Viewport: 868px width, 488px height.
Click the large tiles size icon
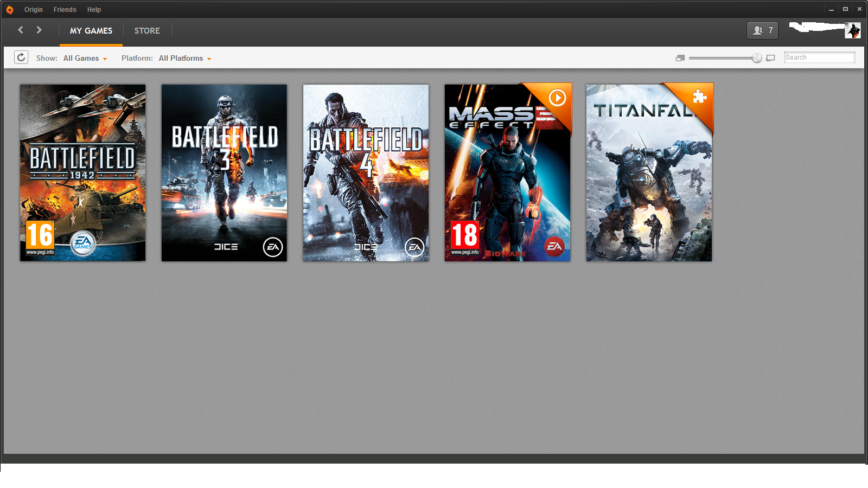point(770,58)
